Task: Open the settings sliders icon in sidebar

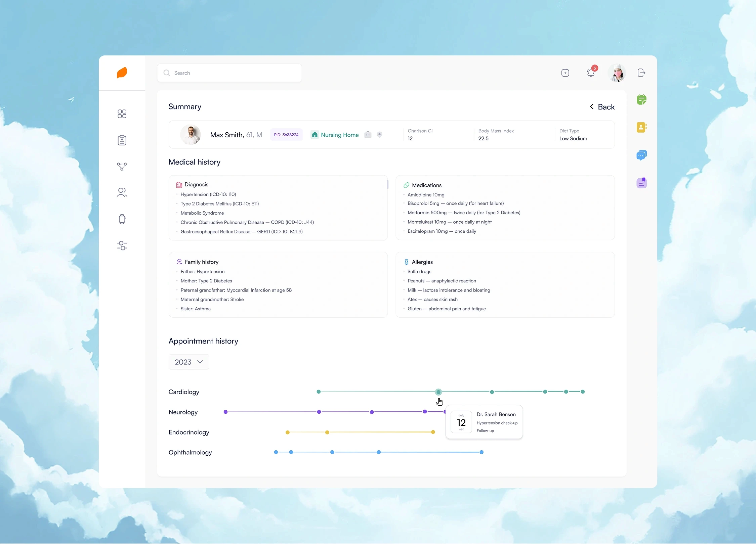Action: click(x=122, y=245)
